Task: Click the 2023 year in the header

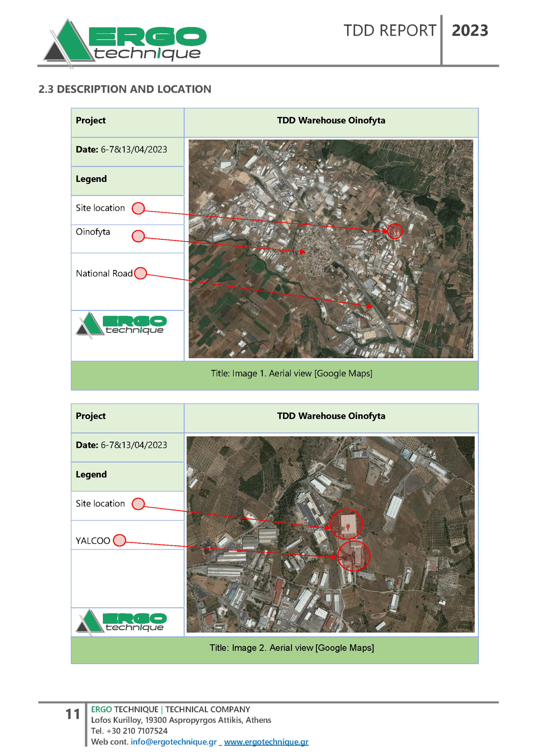Action: pos(470,30)
